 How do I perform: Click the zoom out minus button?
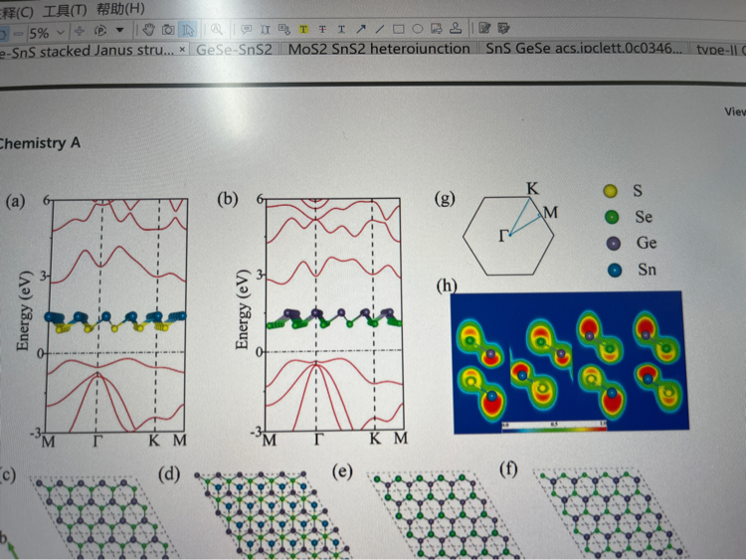click(x=19, y=33)
